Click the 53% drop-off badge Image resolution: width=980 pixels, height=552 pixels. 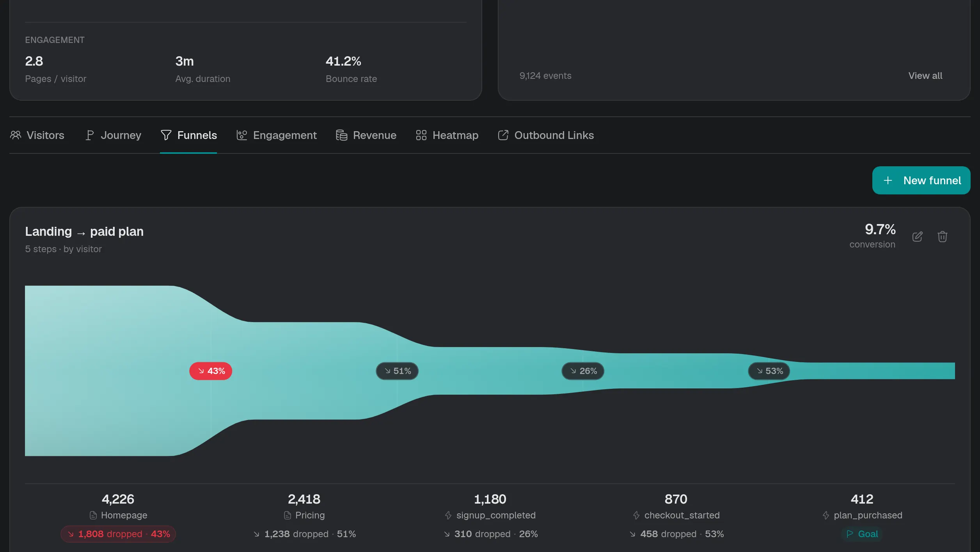[769, 371]
